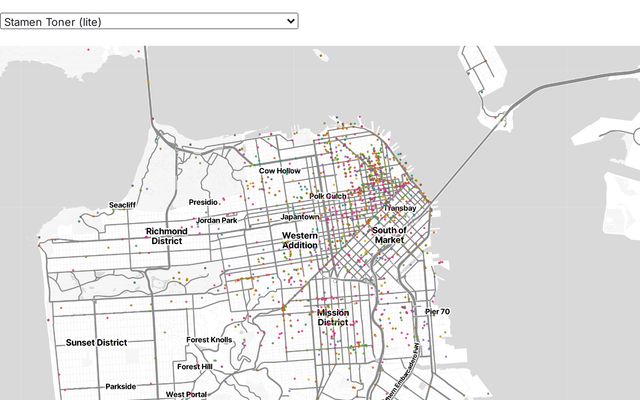Click the Parkside neighborhood label
The height and width of the screenshot is (400, 640).
click(x=120, y=386)
